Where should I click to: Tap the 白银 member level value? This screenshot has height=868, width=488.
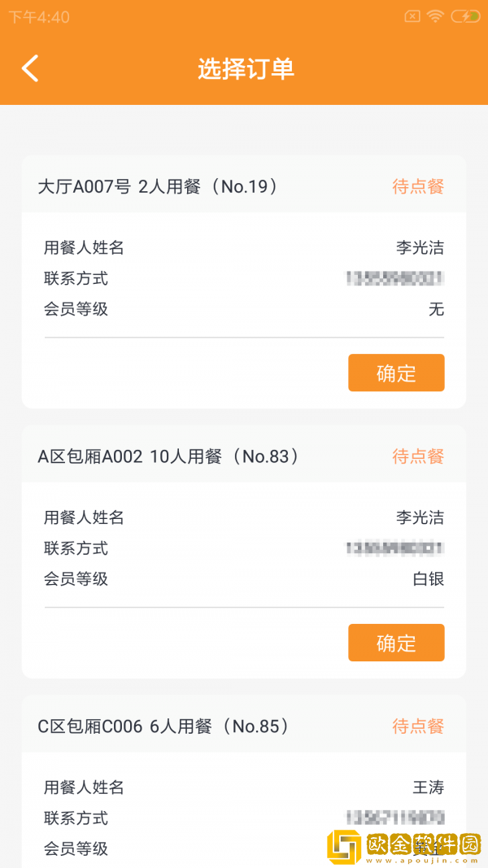tap(428, 579)
